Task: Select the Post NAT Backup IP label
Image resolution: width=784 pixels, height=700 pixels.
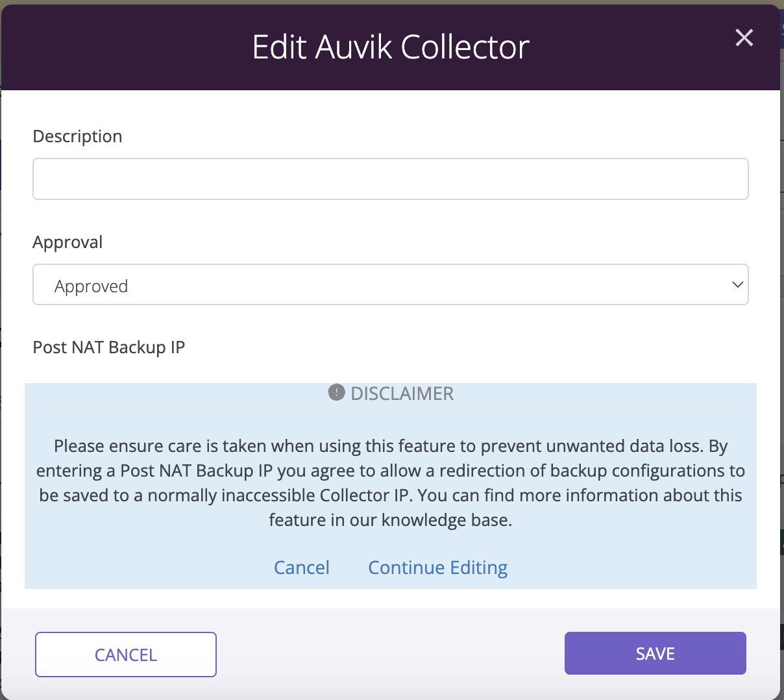Action: (109, 347)
